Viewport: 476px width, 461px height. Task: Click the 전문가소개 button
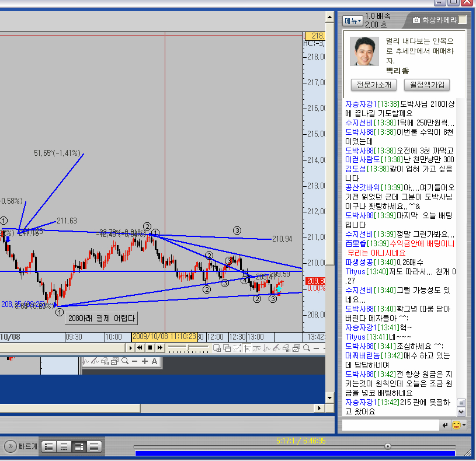point(374,85)
